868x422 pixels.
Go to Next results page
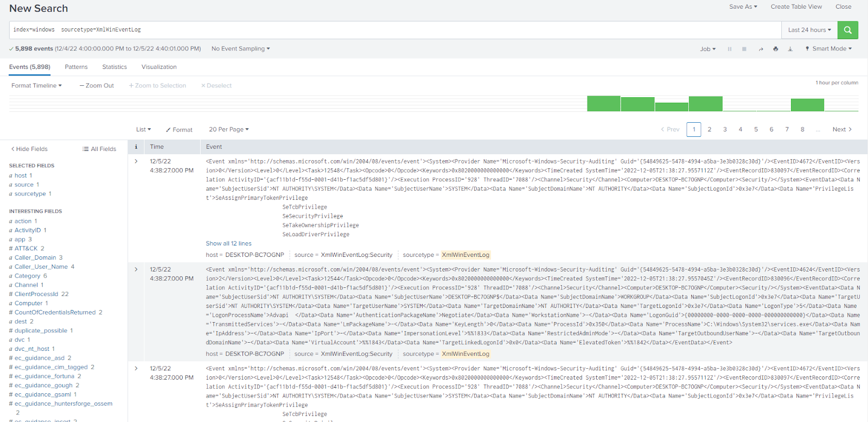click(x=842, y=129)
